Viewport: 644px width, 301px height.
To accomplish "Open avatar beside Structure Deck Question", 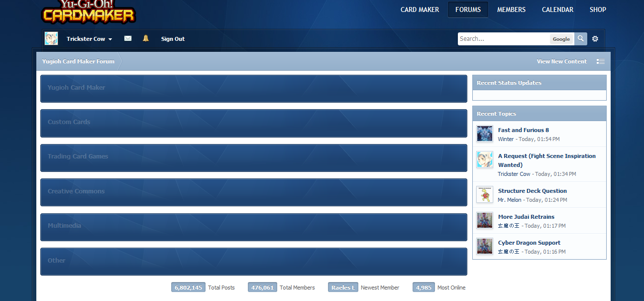I will click(485, 194).
